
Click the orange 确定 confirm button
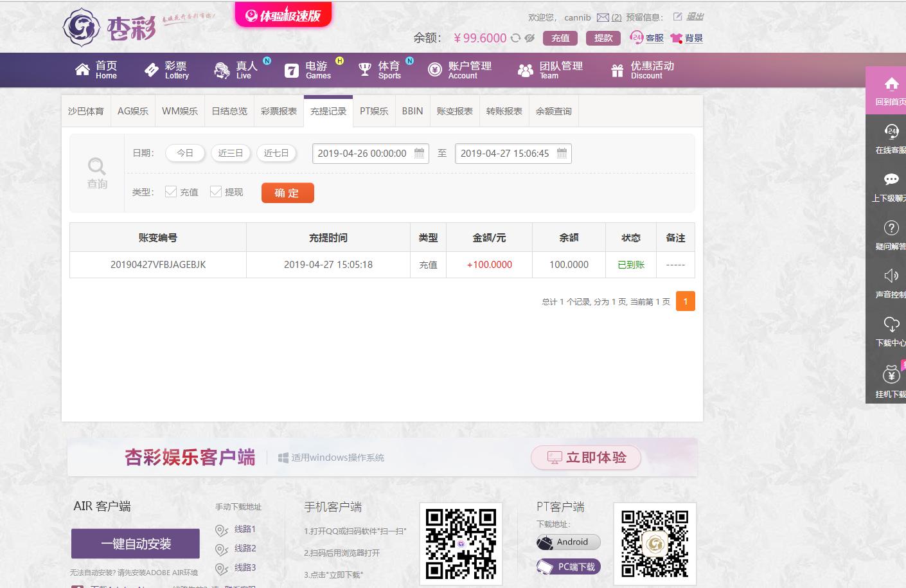[288, 193]
